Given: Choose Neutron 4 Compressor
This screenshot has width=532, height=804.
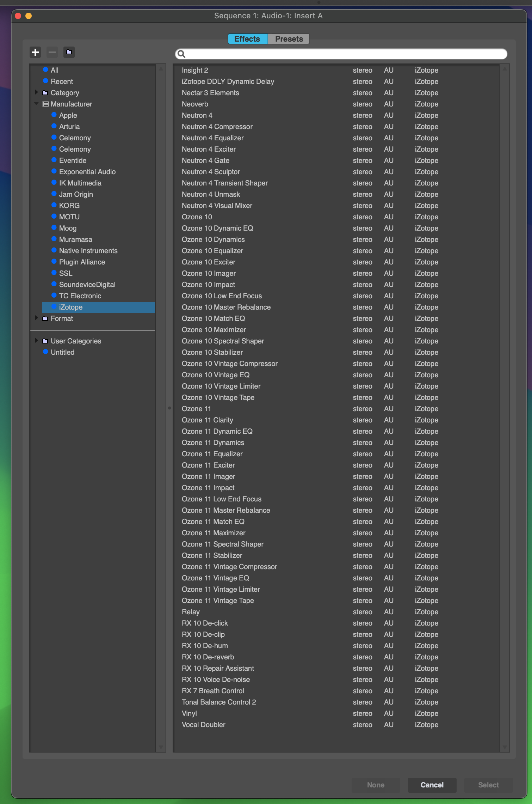Looking at the screenshot, I should tap(217, 127).
